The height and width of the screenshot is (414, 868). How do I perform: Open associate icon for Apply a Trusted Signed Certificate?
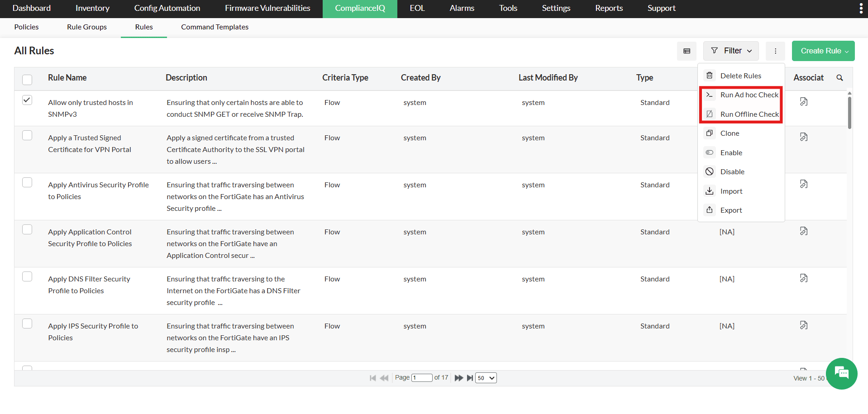[x=804, y=137]
